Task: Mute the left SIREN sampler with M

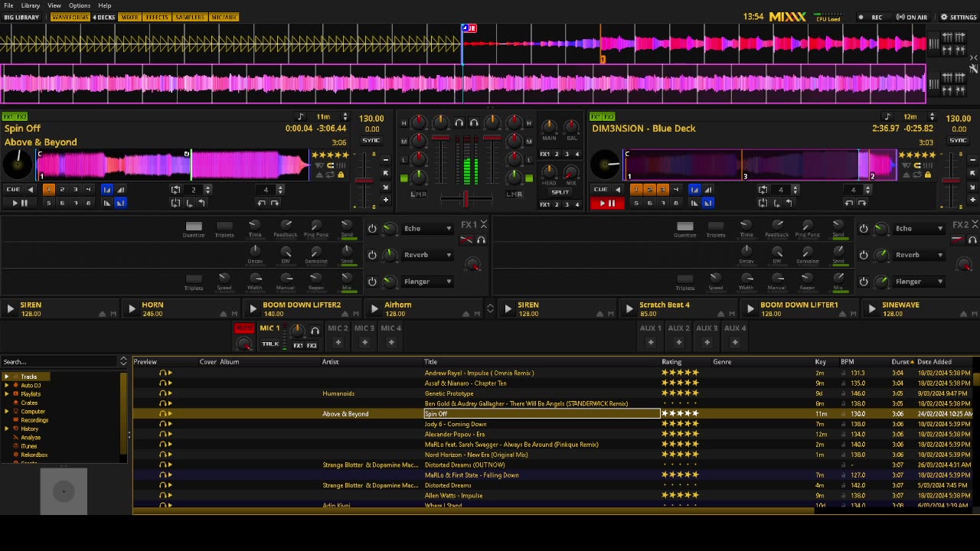Action: (113, 314)
